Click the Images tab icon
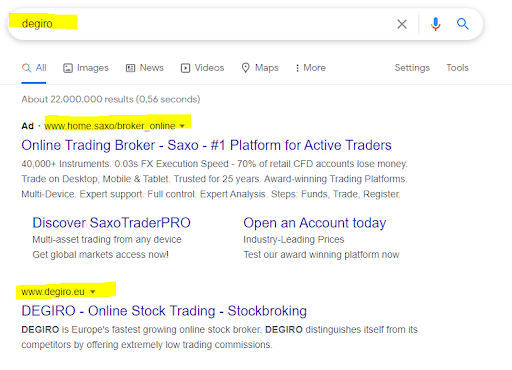Image resolution: width=512 pixels, height=370 pixels. pos(68,68)
